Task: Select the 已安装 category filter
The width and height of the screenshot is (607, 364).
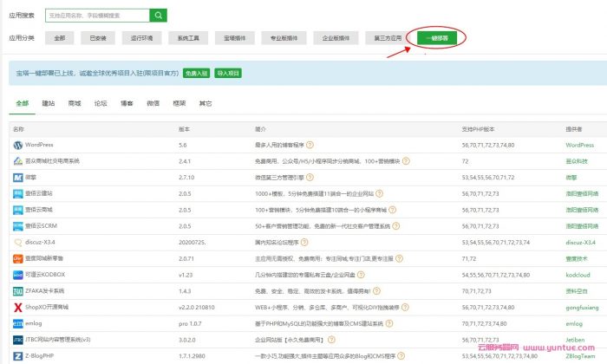Action: [x=97, y=38]
